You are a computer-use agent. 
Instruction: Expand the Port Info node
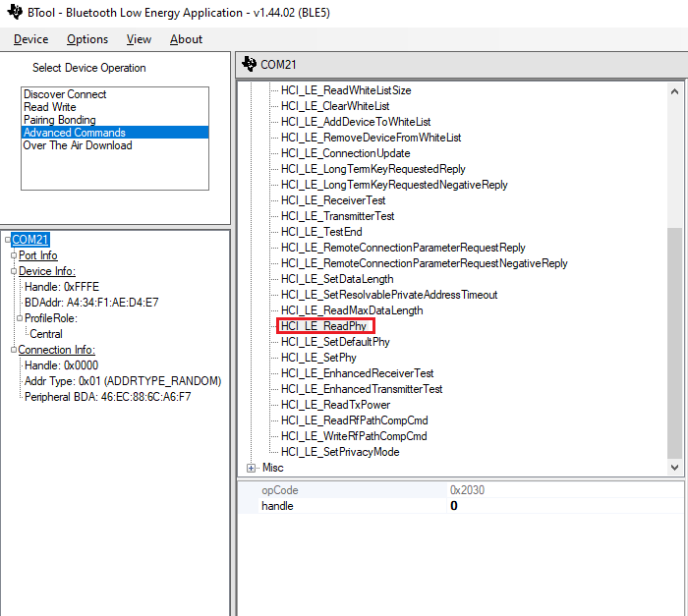(x=14, y=255)
